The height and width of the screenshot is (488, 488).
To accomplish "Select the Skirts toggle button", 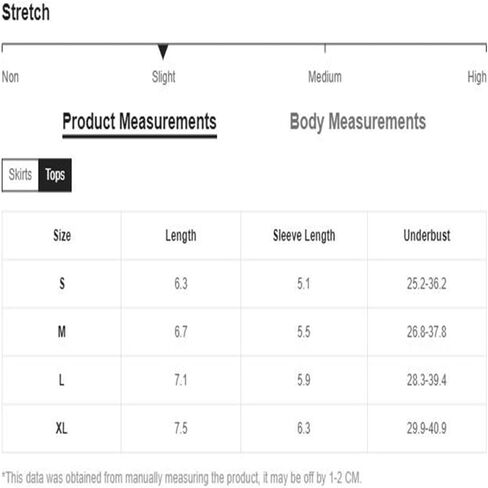I will point(20,175).
